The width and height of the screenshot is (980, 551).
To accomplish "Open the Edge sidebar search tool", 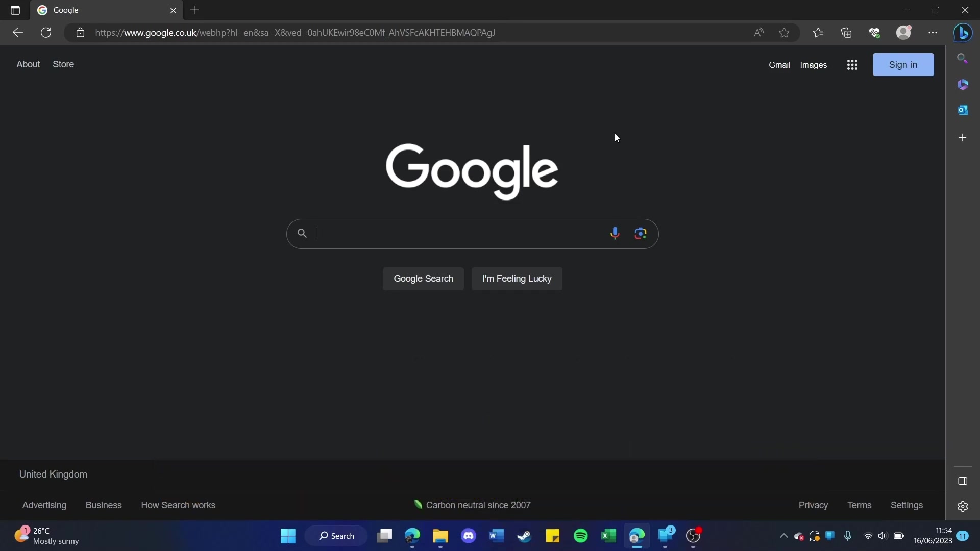I will [963, 58].
